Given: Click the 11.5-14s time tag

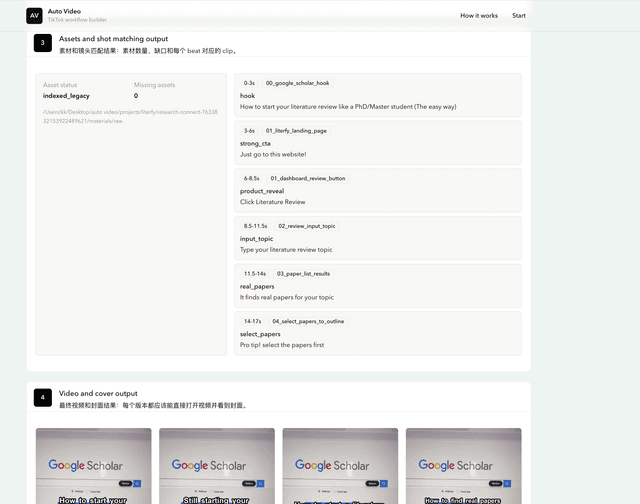Looking at the screenshot, I should (x=255, y=274).
